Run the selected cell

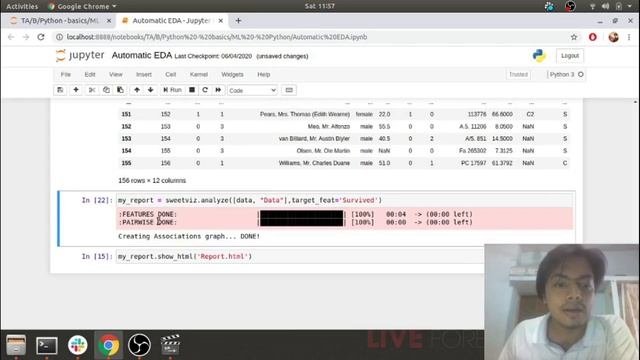(x=172, y=90)
